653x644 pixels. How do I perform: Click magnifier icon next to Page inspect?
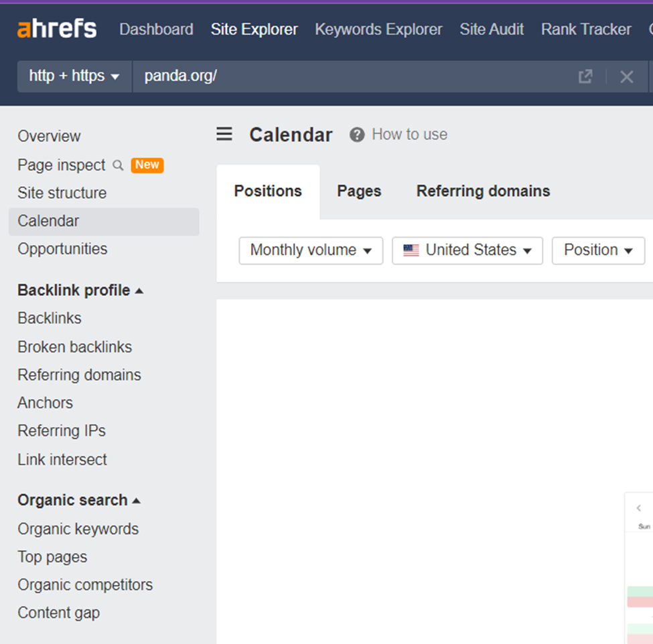coord(118,165)
